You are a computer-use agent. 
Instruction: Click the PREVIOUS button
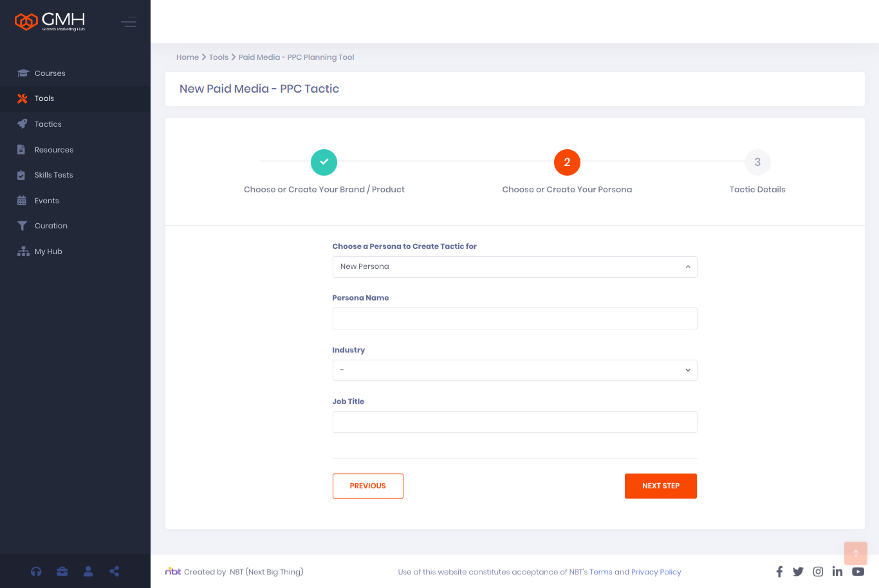pos(368,486)
